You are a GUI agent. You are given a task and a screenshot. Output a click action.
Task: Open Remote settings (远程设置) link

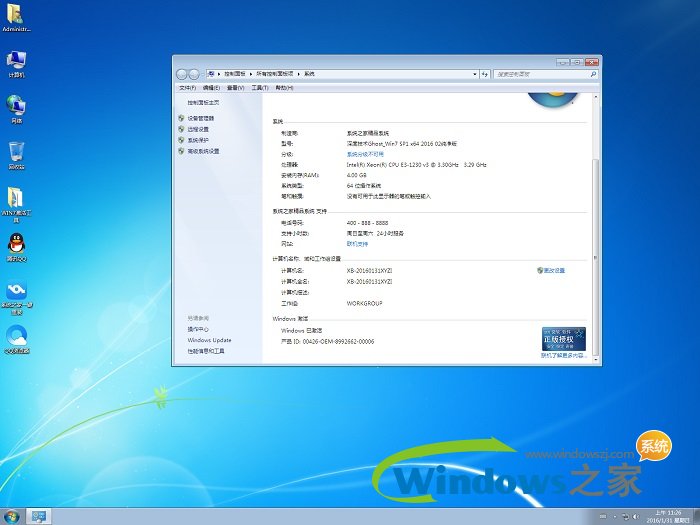(198, 129)
